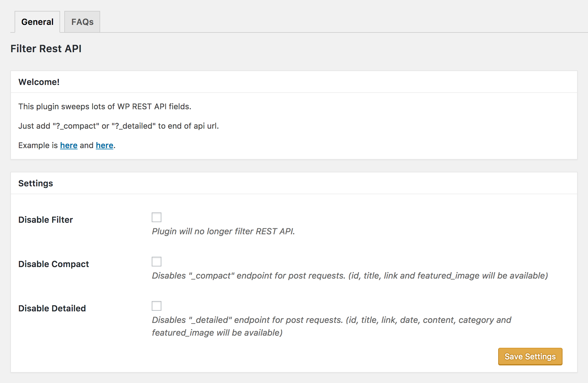Tick the Disable Compact checkbox

pyautogui.click(x=157, y=262)
